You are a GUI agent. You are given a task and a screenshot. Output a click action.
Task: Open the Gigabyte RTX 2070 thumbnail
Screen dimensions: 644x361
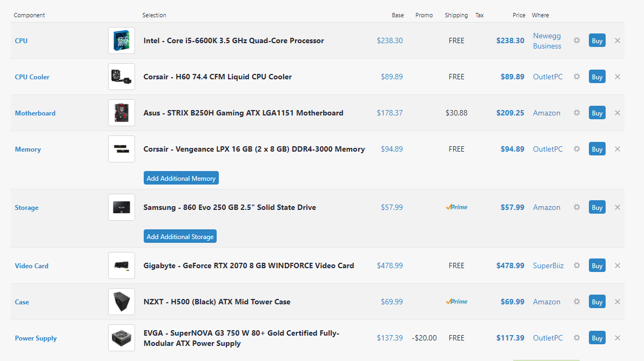tap(122, 265)
